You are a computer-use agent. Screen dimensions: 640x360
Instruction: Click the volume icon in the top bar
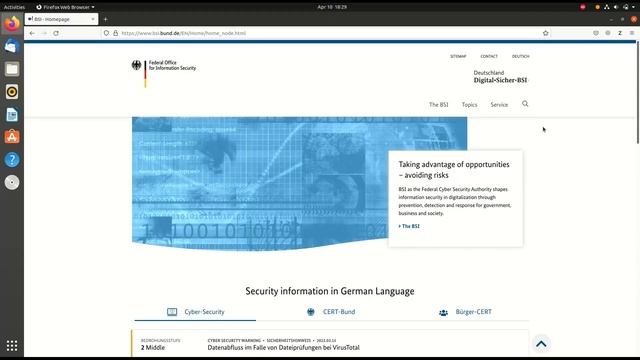616,7
